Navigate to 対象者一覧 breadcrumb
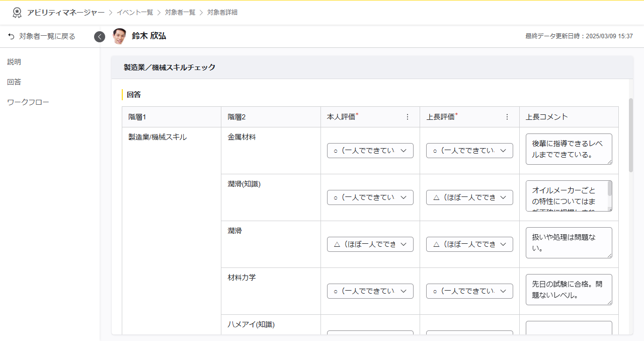644x341 pixels. pos(180,13)
